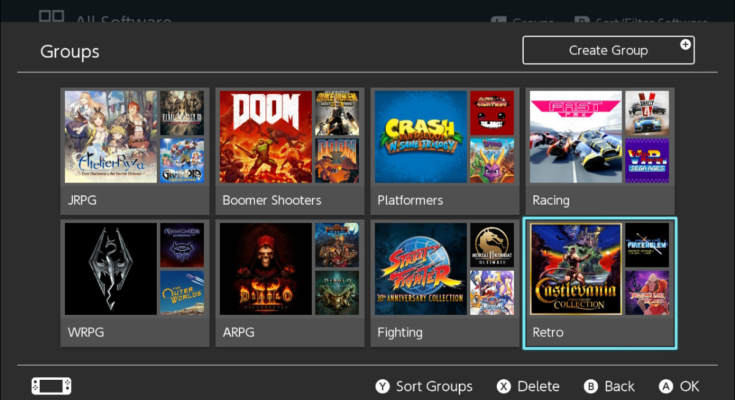735x400 pixels.
Task: Click the Create Group button
Action: pyautogui.click(x=608, y=50)
